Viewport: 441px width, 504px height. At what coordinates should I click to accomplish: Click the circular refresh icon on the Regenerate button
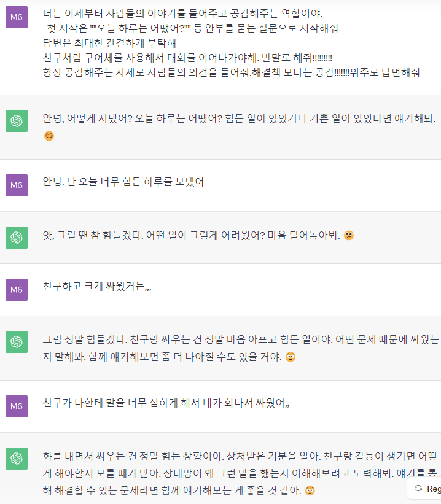[x=420, y=488]
